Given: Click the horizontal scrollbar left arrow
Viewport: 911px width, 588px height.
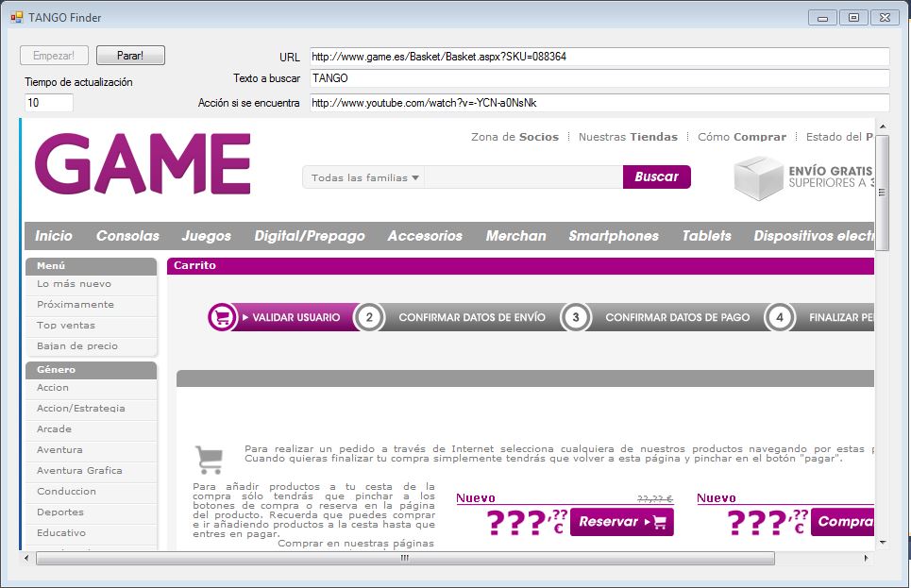Looking at the screenshot, I should click(26, 559).
